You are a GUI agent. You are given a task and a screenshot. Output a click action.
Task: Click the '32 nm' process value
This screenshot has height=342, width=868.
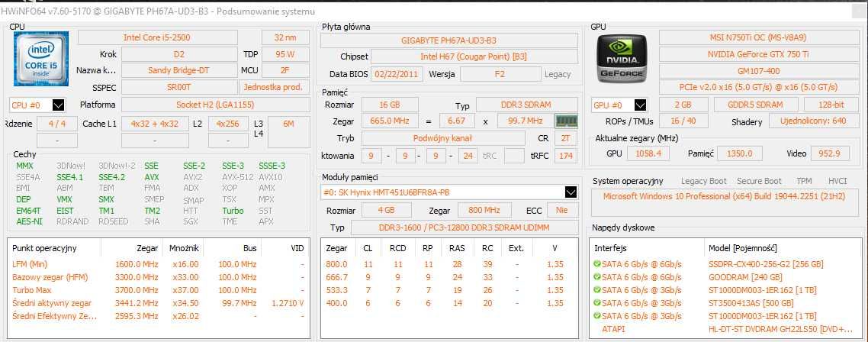285,37
